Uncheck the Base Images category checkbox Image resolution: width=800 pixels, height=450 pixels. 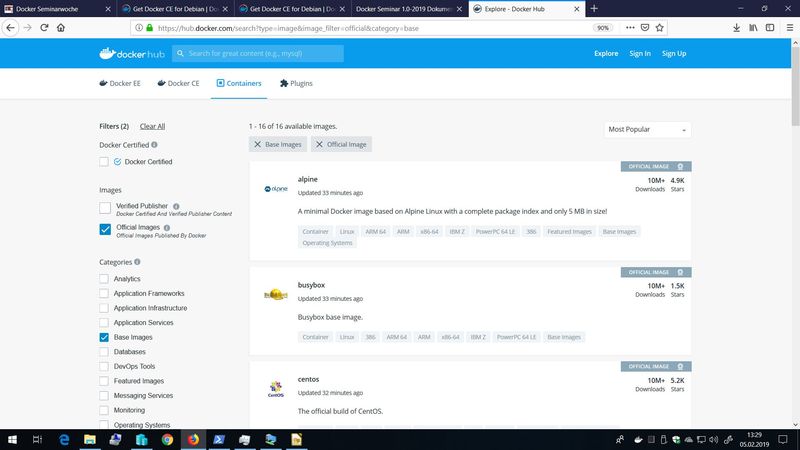pyautogui.click(x=104, y=337)
